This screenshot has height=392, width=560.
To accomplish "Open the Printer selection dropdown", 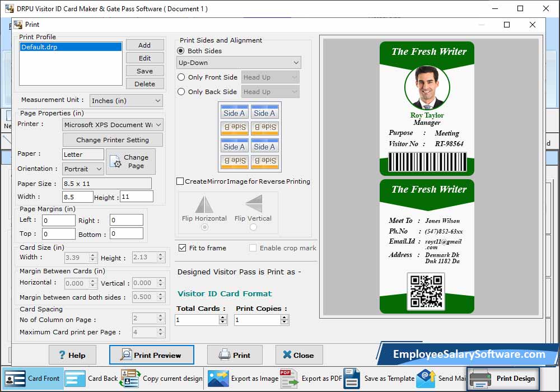I will [113, 124].
